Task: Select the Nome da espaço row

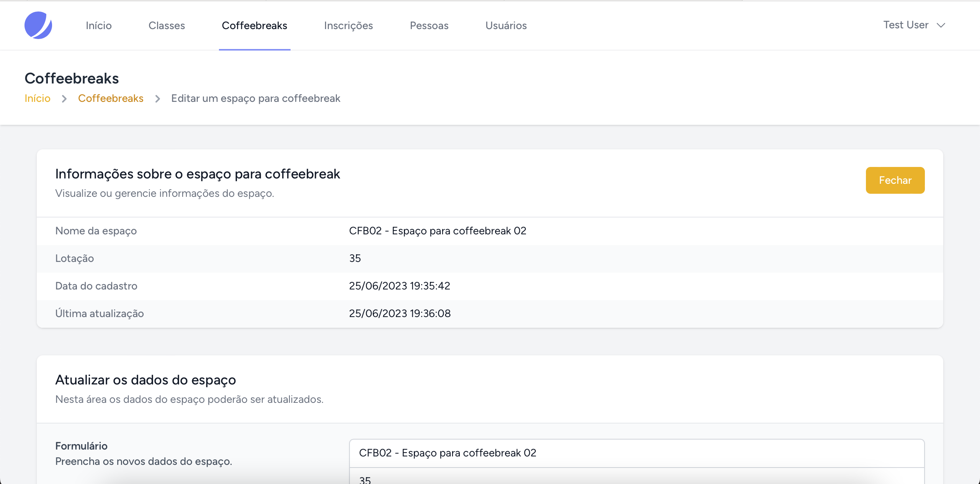Action: pyautogui.click(x=96, y=231)
